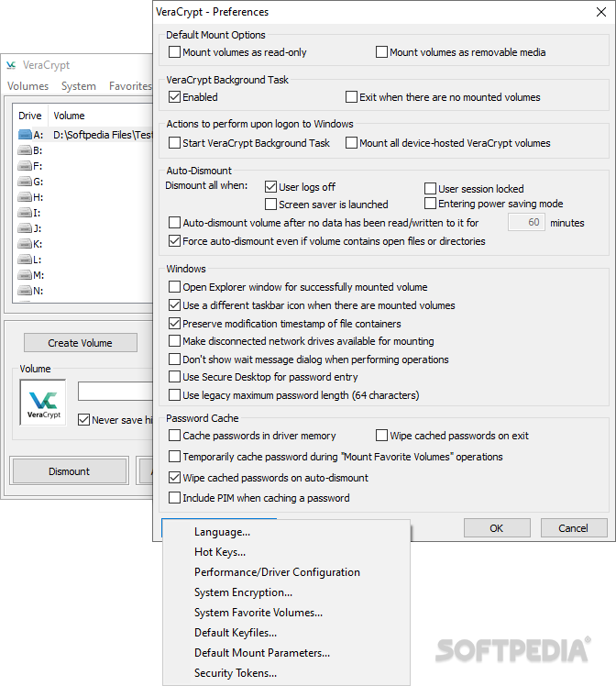Select the D:\Softpedia Files volume path

103,135
